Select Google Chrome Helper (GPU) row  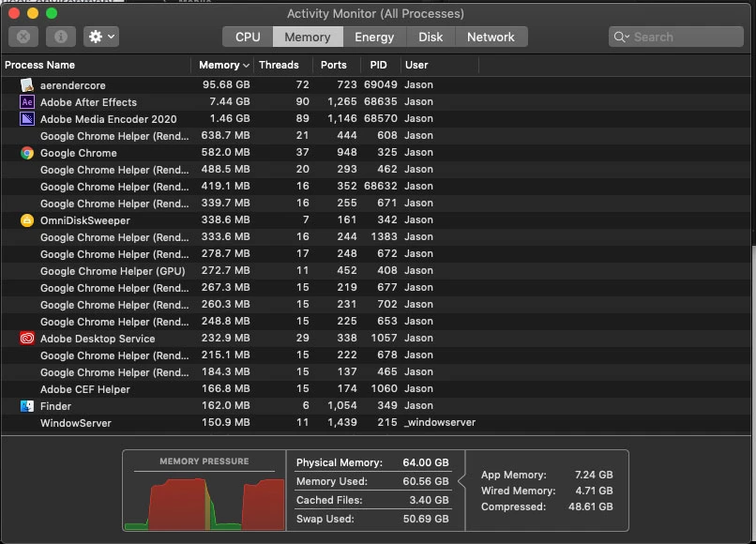(376, 271)
